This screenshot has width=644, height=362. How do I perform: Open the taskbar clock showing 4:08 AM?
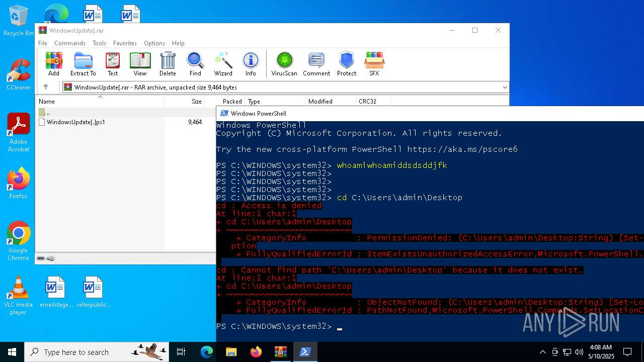601,352
